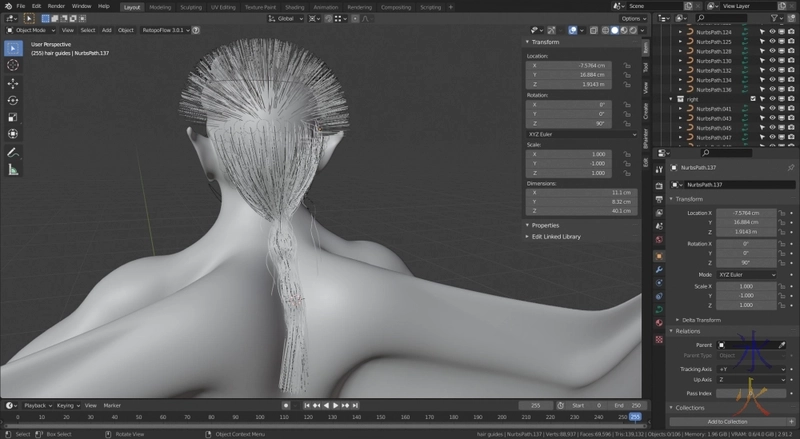The height and width of the screenshot is (439, 800).
Task: Open the Object Mode dropdown
Action: tap(31, 30)
